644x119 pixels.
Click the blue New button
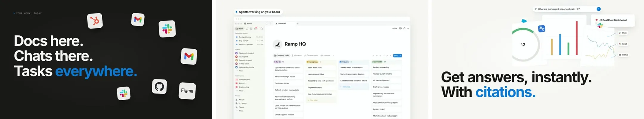click(x=396, y=56)
